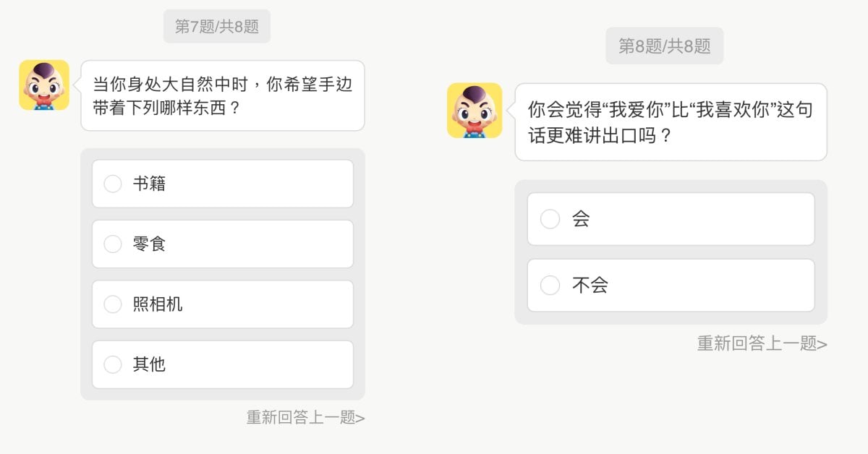Click the avatar icon beside question 8

coord(475,111)
